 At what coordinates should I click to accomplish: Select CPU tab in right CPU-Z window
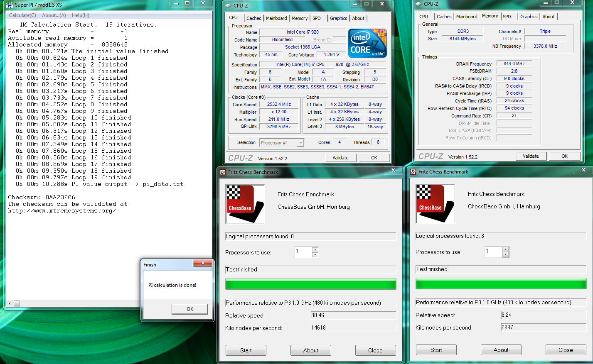(424, 17)
